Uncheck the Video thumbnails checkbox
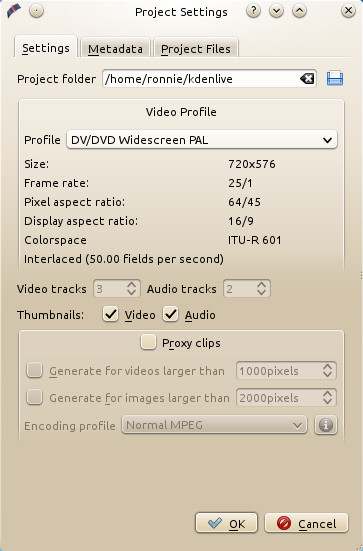363x551 pixels. [110, 314]
